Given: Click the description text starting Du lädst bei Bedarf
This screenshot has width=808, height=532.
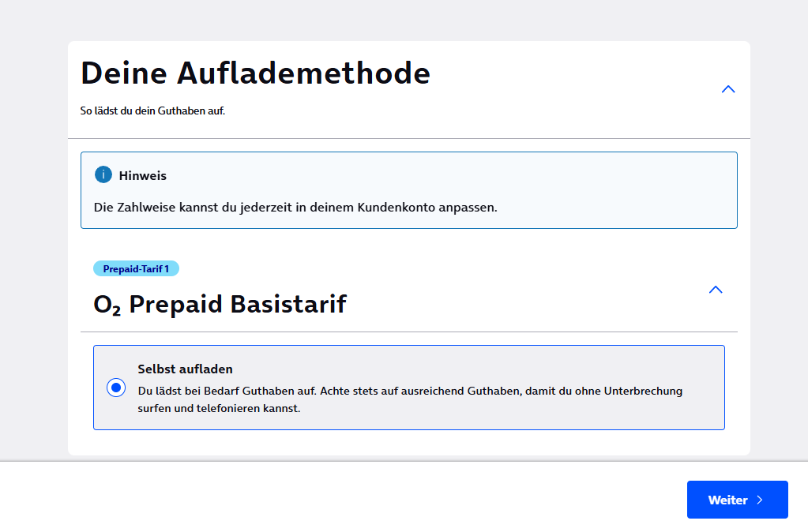Looking at the screenshot, I should click(409, 391).
